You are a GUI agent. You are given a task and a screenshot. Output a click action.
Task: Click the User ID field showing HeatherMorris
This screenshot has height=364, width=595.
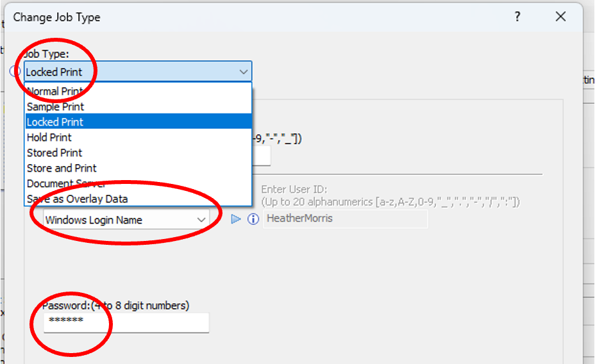point(345,219)
